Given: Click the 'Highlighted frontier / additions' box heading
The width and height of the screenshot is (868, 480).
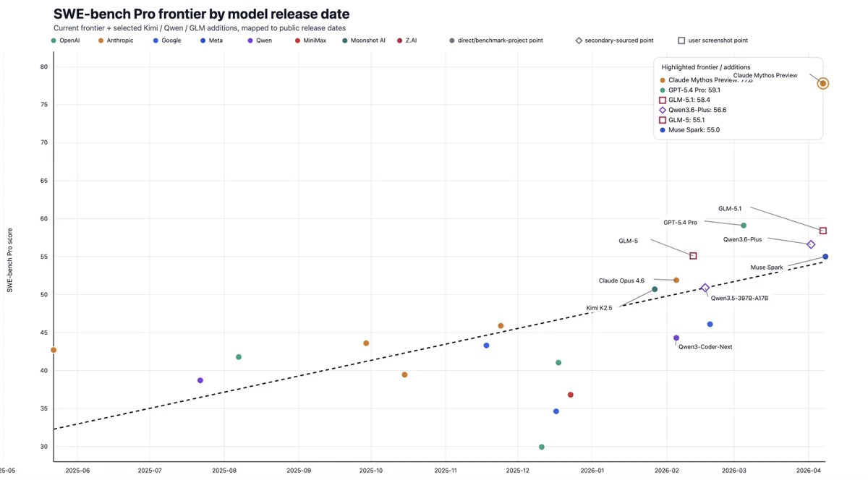Looking at the screenshot, I should pyautogui.click(x=706, y=67).
